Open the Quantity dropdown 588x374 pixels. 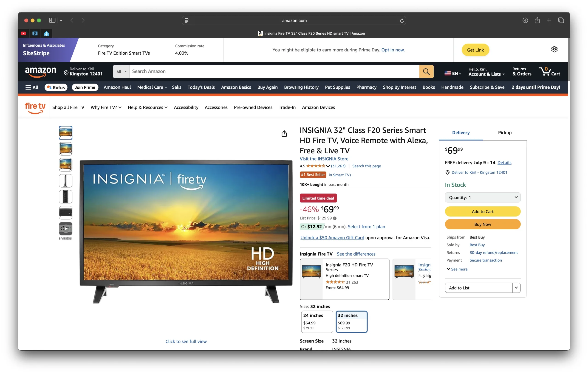click(482, 197)
